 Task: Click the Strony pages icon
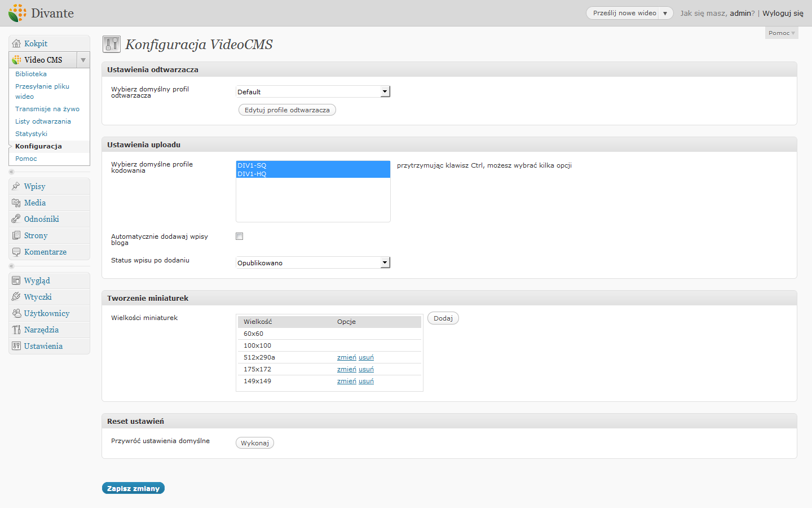16,235
